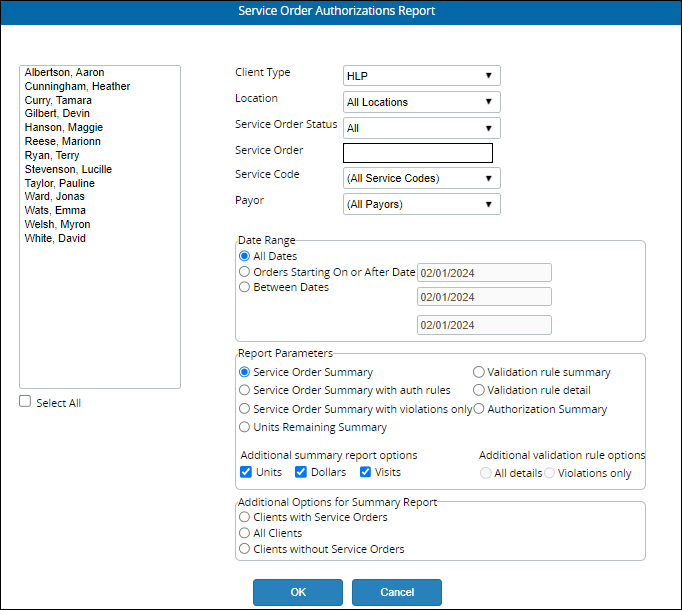Select the Between Dates radio button
682x610 pixels.
point(244,287)
